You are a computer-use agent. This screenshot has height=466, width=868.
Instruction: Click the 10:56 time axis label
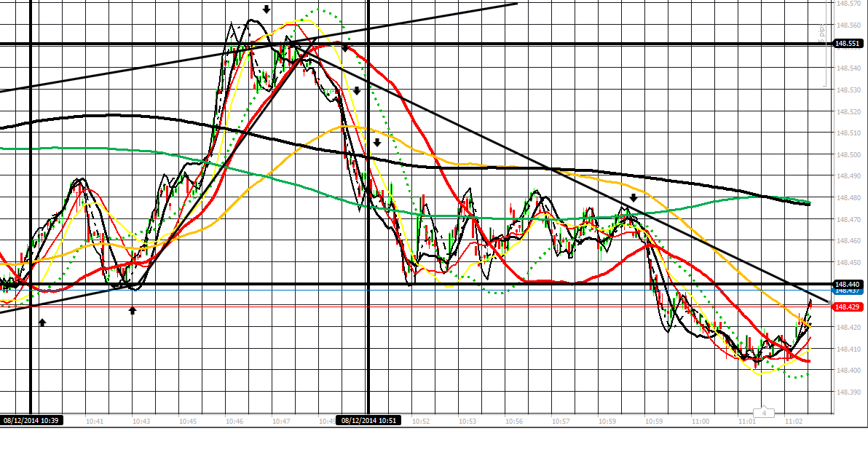pos(513,421)
